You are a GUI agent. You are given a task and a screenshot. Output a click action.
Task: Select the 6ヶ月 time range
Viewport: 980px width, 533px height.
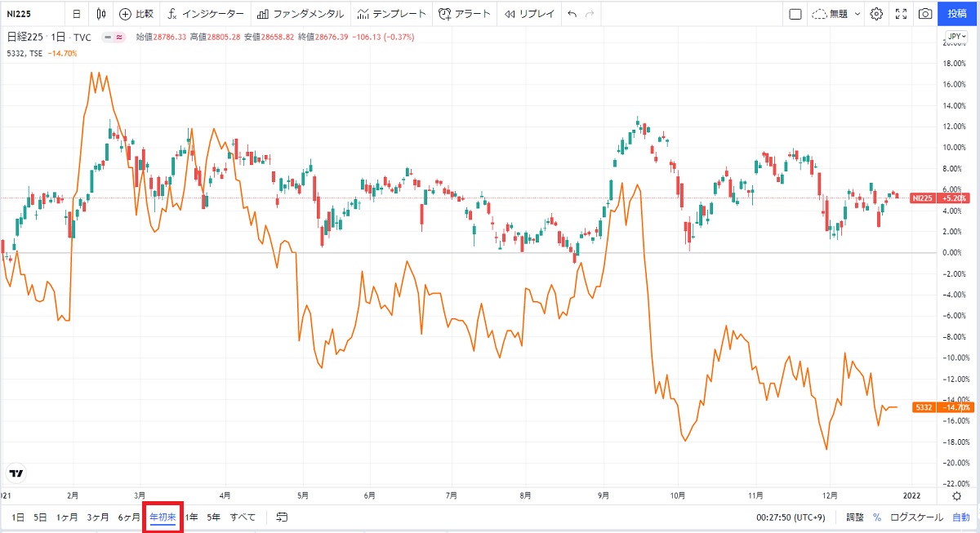[x=129, y=517]
